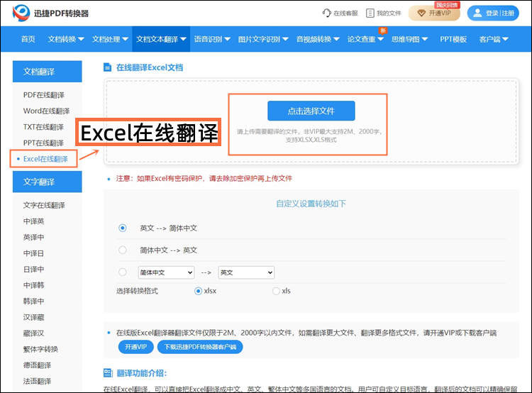Select 简体中文 --> 英文 radio option
The image size is (532, 393).
(x=123, y=250)
